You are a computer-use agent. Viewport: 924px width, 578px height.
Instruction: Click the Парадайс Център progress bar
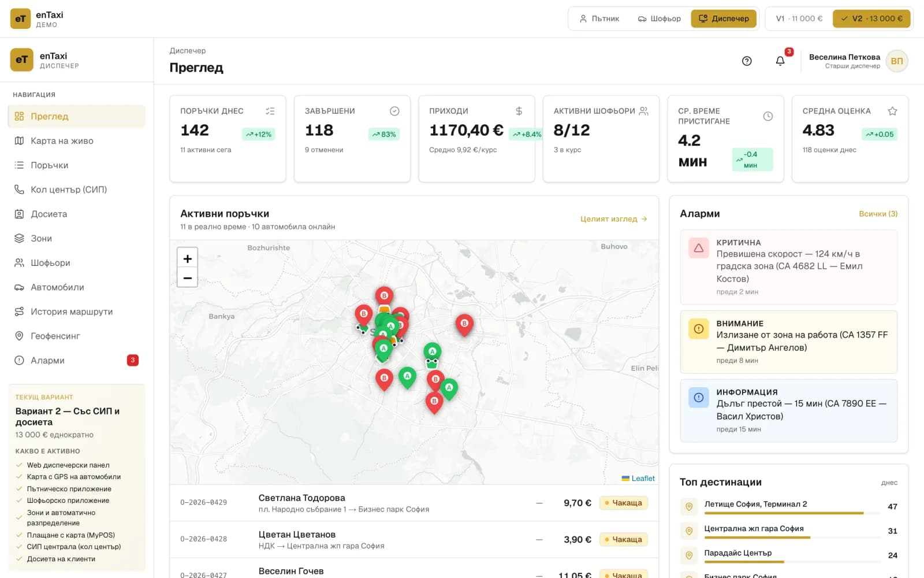tap(792, 562)
